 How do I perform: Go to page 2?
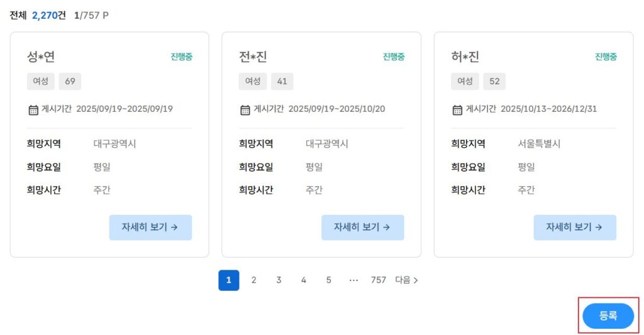254,280
